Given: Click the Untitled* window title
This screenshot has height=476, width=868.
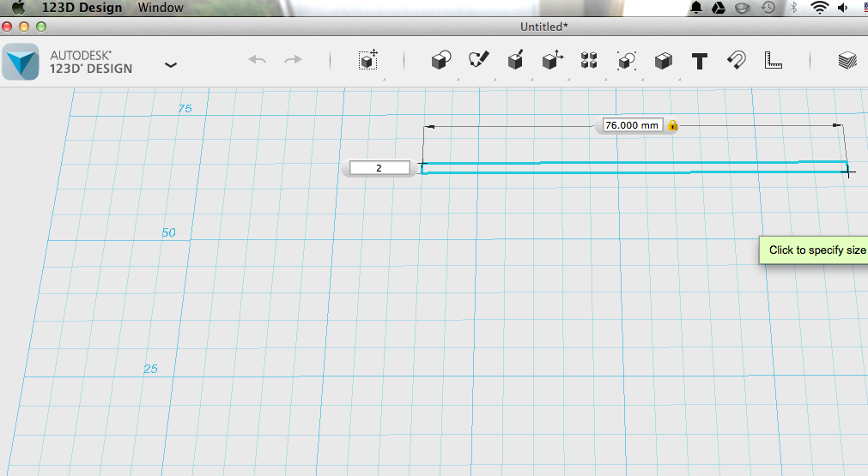Looking at the screenshot, I should 544,27.
